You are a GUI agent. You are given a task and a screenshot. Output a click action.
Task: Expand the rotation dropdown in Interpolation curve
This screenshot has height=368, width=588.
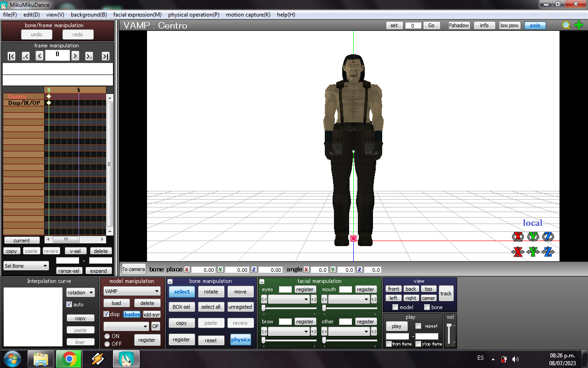[x=80, y=292]
